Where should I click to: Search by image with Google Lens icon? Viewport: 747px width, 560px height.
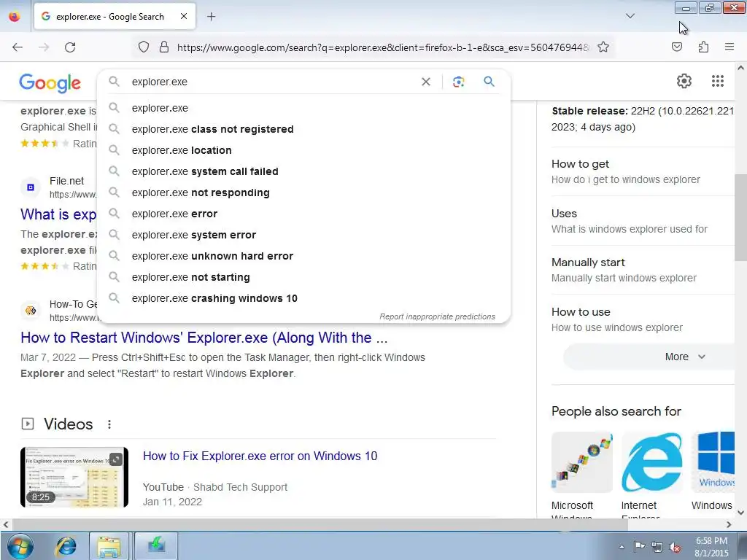coord(458,82)
